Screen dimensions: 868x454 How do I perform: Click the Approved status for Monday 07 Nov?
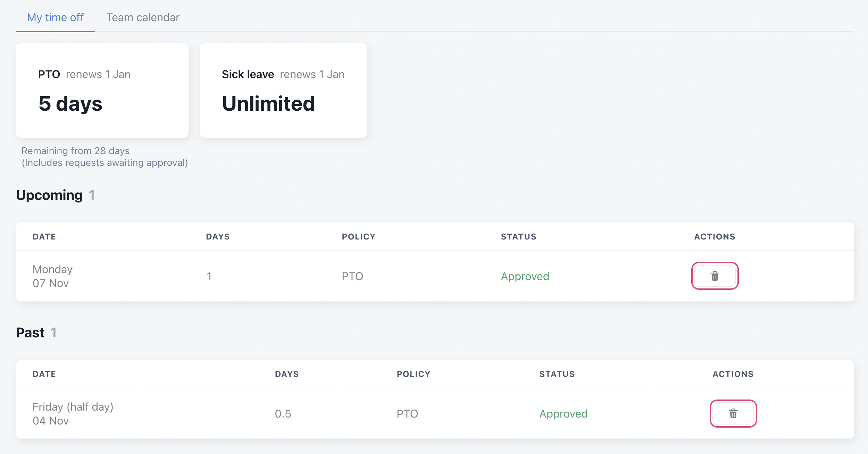[x=525, y=276]
